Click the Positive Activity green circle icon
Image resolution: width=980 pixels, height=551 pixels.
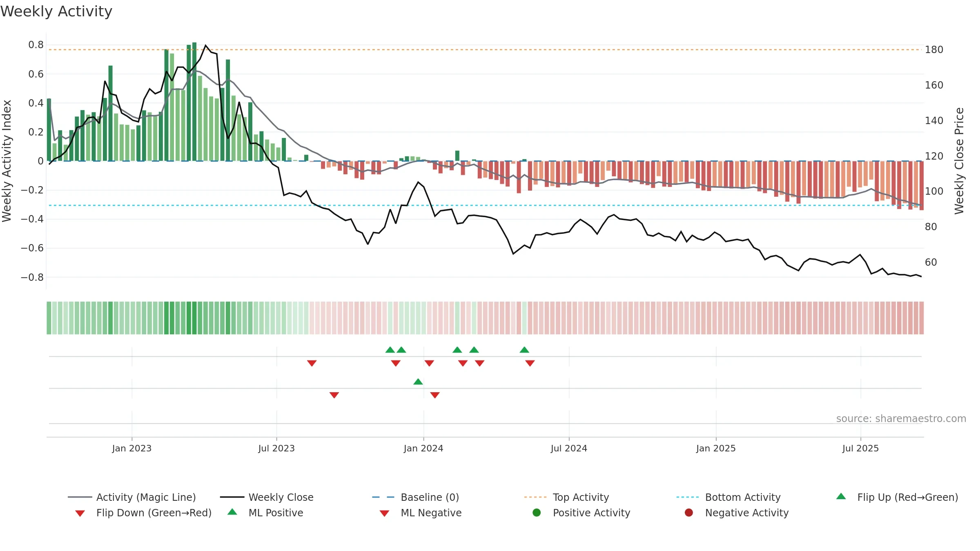point(537,513)
